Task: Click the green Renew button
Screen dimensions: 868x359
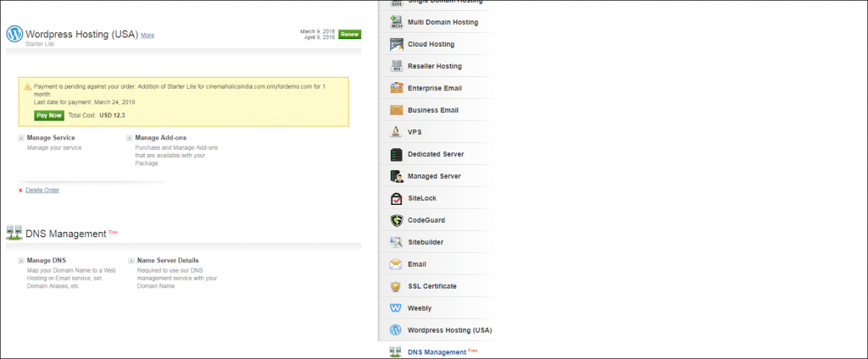Action: 349,35
